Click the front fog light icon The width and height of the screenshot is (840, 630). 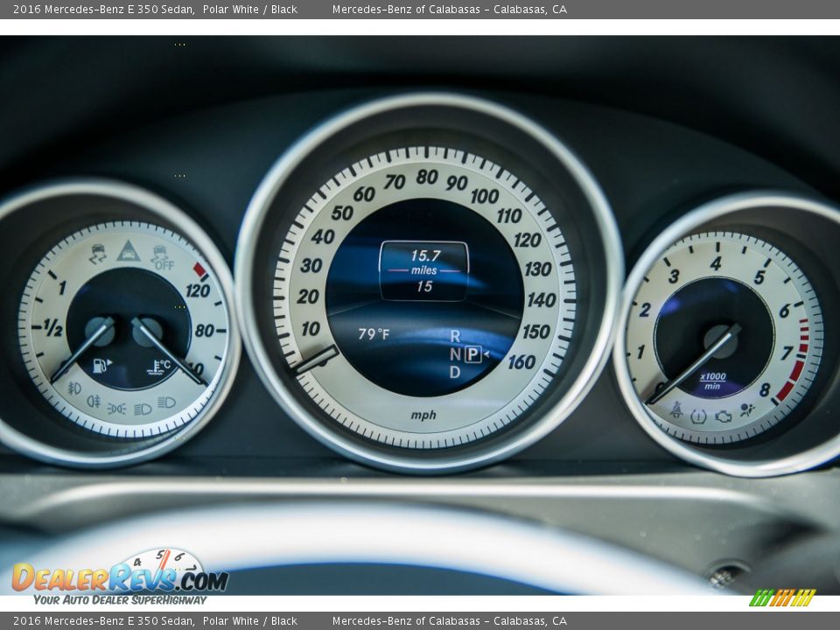pyautogui.click(x=74, y=388)
